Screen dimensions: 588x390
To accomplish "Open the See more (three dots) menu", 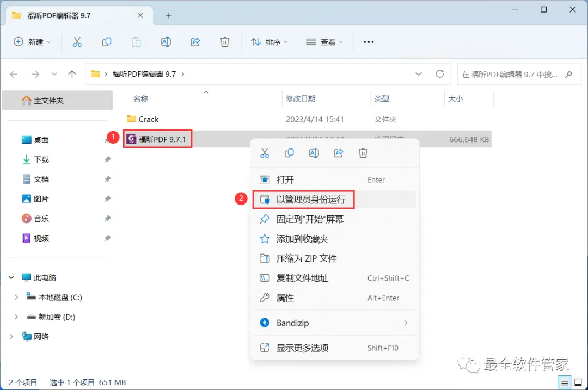I will coord(369,42).
